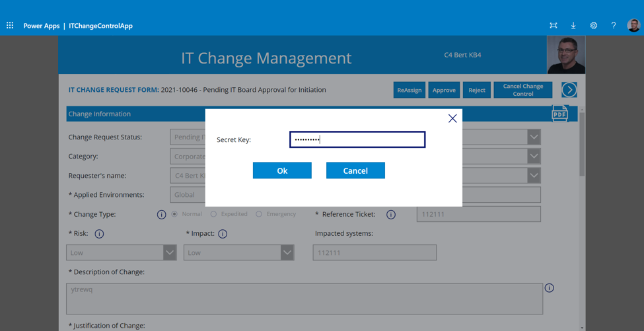Open the settings gear icon
This screenshot has height=331, width=644.
pyautogui.click(x=593, y=26)
